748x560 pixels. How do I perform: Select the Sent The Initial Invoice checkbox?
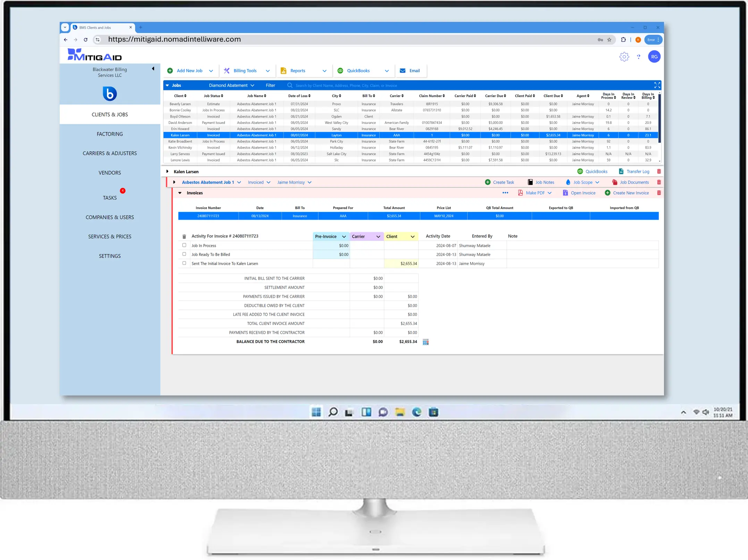click(184, 263)
